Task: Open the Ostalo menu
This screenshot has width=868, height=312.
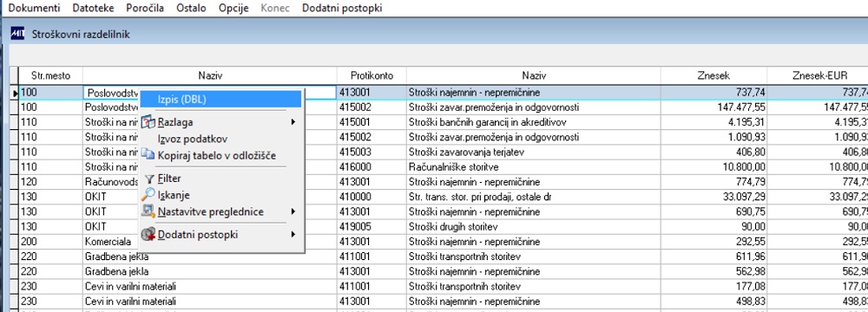Action: coord(192,9)
